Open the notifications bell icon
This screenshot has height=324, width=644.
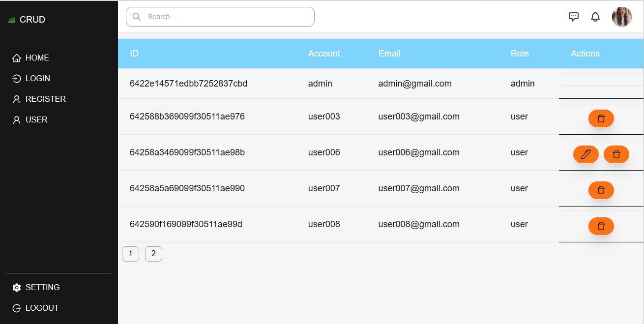pos(595,17)
